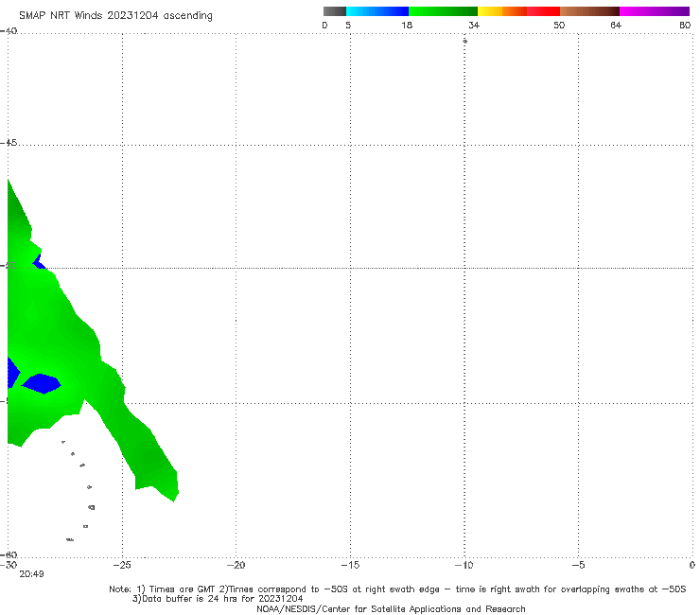This screenshot has width=700, height=615.
Task: Click the latitude axis label "-45"
Action: click(x=9, y=143)
